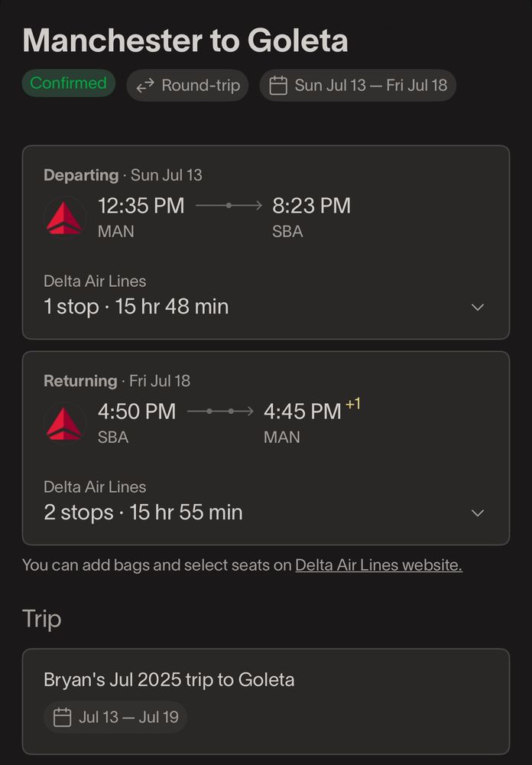532x765 pixels.
Task: Click the Confirmed status badge
Action: pos(68,83)
